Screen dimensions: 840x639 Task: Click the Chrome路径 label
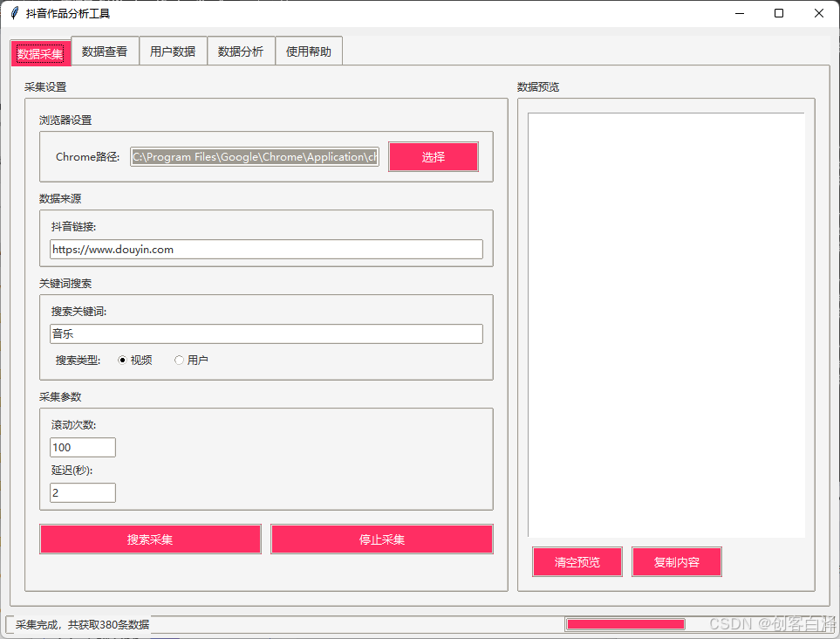click(x=88, y=157)
